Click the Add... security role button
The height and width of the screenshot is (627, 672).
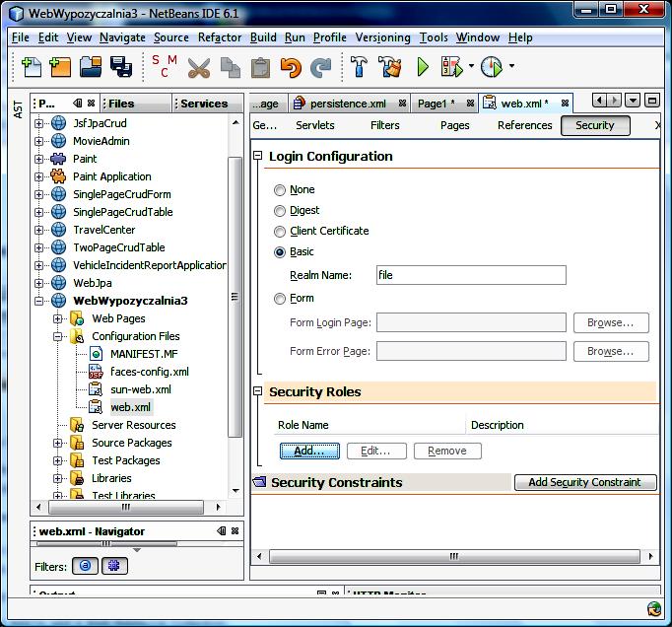click(x=309, y=451)
